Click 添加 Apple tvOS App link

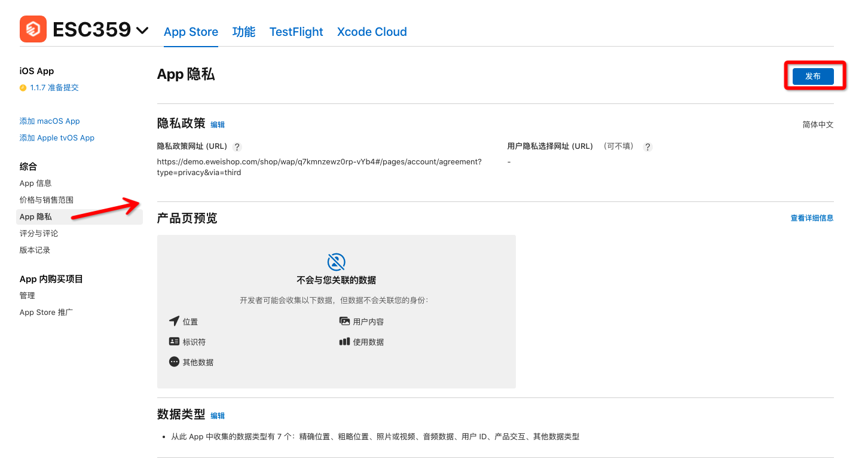pyautogui.click(x=57, y=138)
